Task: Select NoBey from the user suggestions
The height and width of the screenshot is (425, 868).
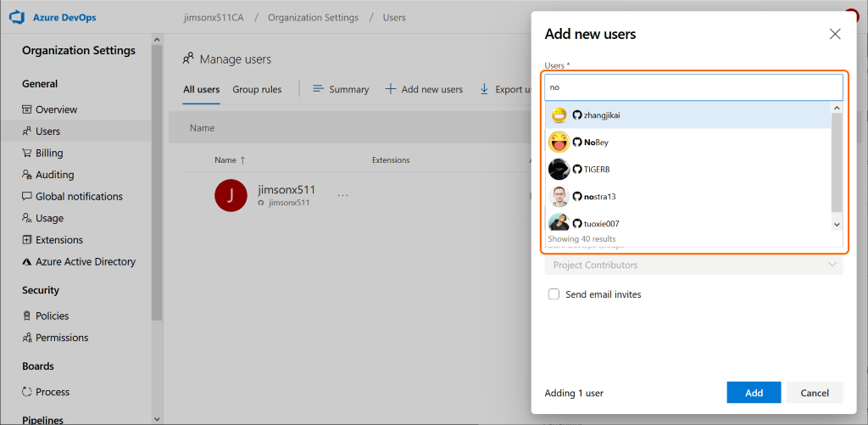Action: click(x=688, y=143)
